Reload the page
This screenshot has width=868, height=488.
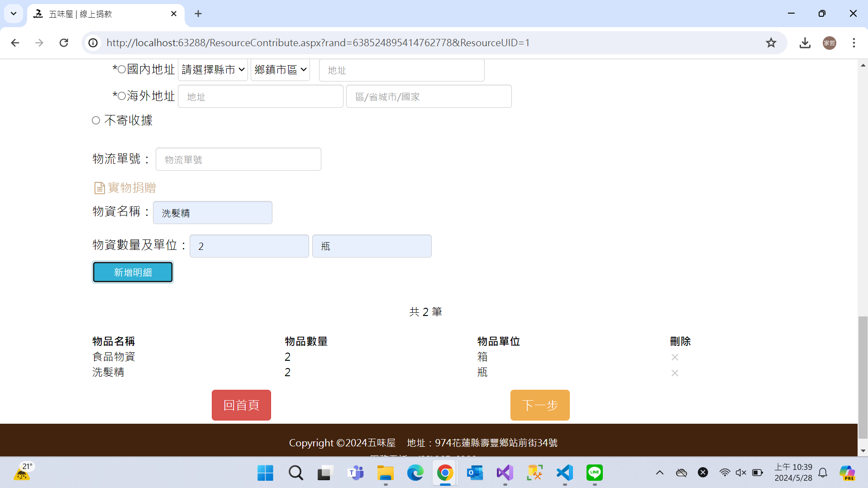[64, 43]
